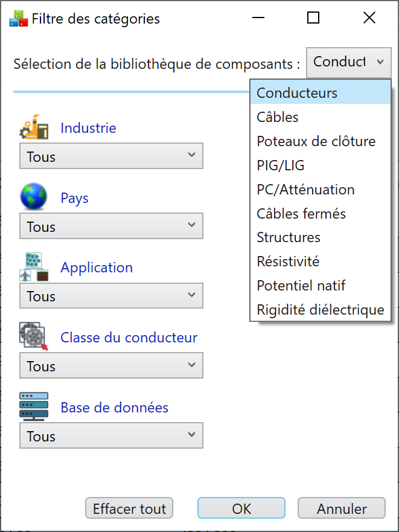The height and width of the screenshot is (532, 399).
Task: Click the Effacer tout button
Action: 129,508
